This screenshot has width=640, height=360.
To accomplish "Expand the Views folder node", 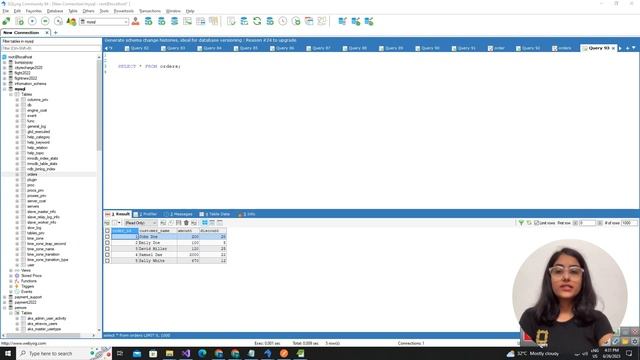I will pos(11,270).
